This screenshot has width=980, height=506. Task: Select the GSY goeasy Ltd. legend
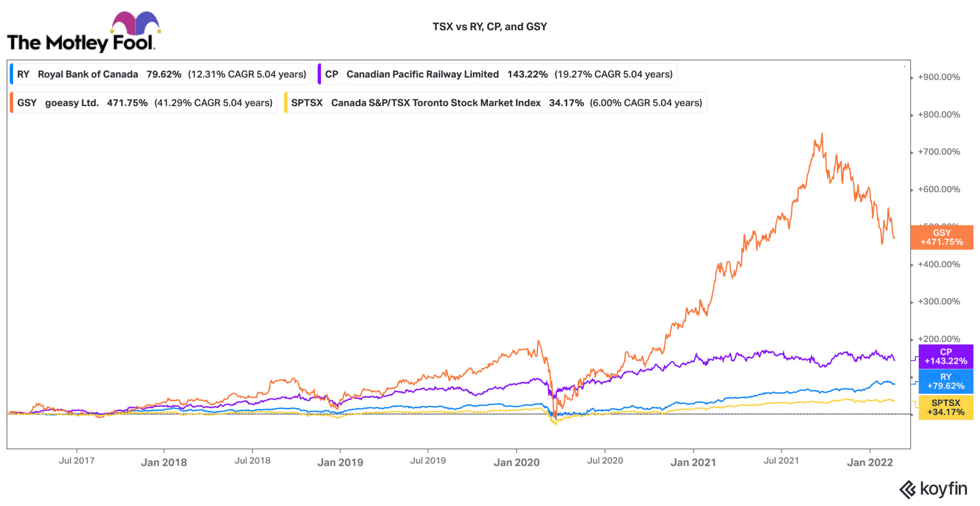coord(143,103)
